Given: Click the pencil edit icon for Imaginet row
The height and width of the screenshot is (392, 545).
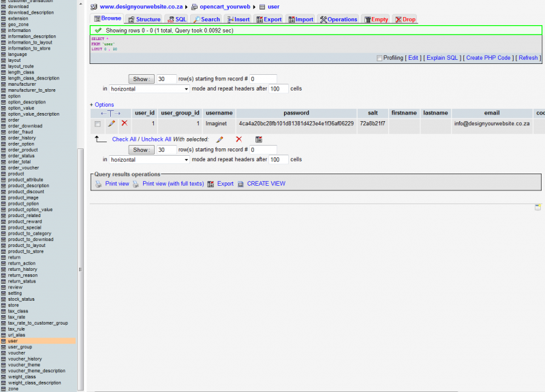Looking at the screenshot, I should tap(111, 123).
